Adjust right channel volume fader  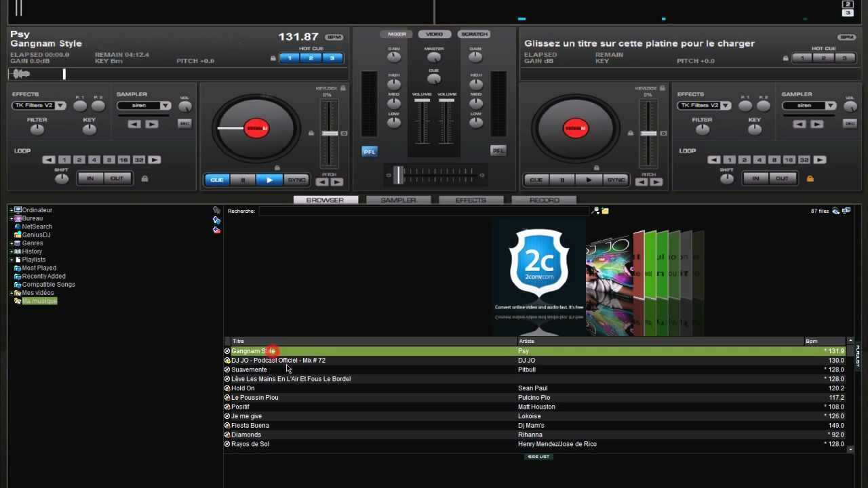pyautogui.click(x=446, y=100)
